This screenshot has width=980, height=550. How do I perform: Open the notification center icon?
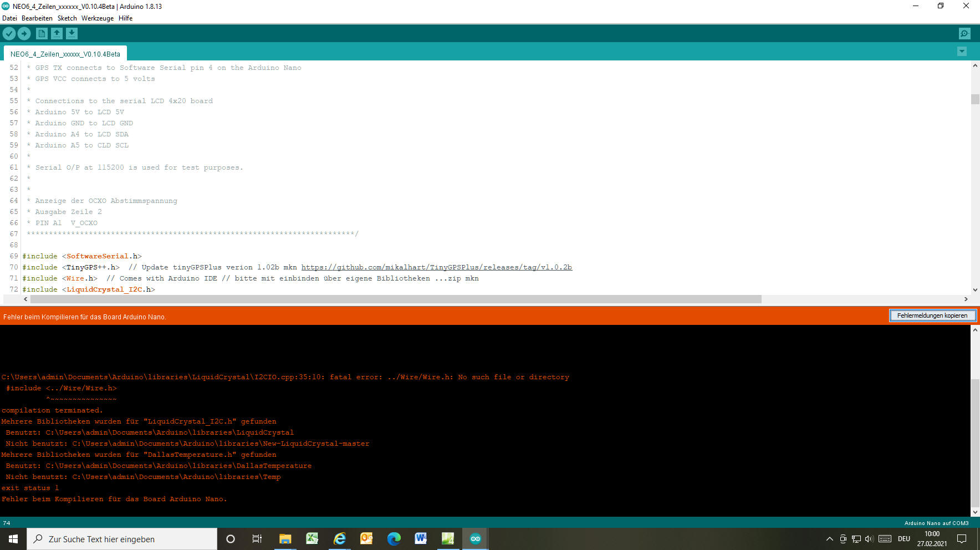(x=962, y=539)
